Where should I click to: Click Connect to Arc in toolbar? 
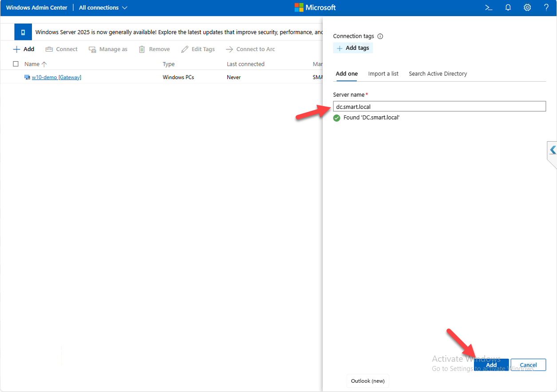point(250,49)
